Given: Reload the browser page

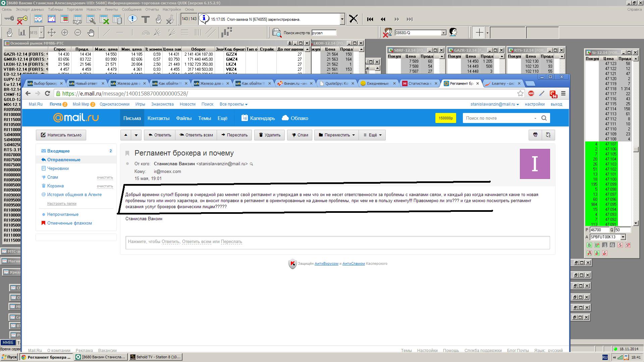Looking at the screenshot, I should click(x=47, y=94).
